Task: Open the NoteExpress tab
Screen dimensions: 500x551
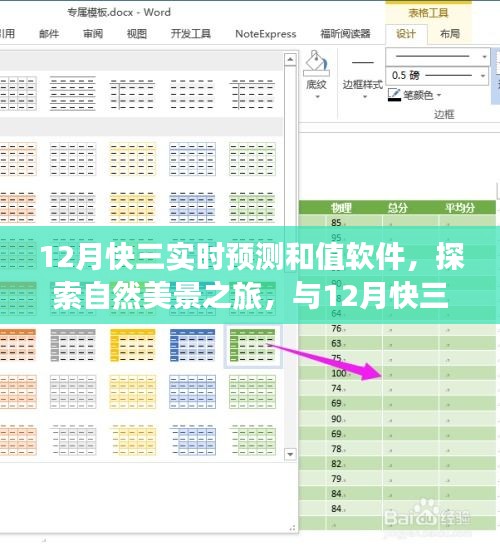Action: 266,34
